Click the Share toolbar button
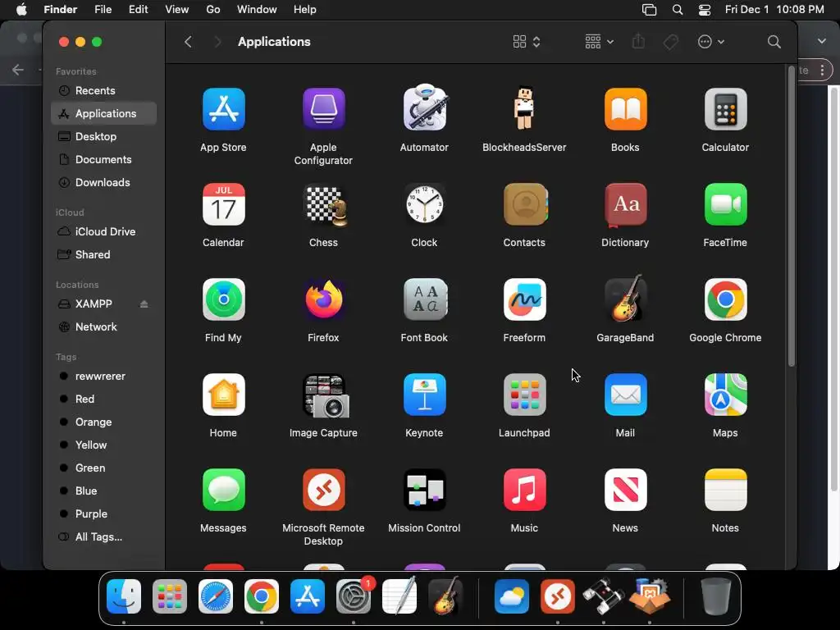Screen dimensions: 840x630 (638, 41)
